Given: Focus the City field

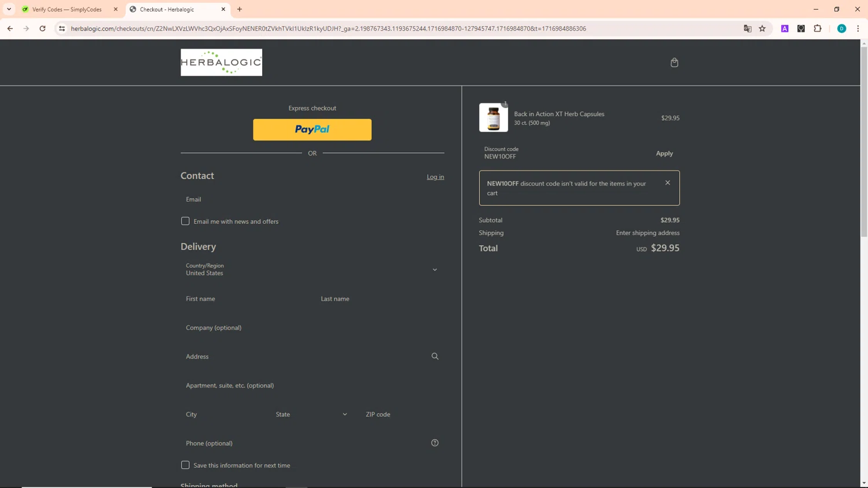Looking at the screenshot, I should pos(222,414).
